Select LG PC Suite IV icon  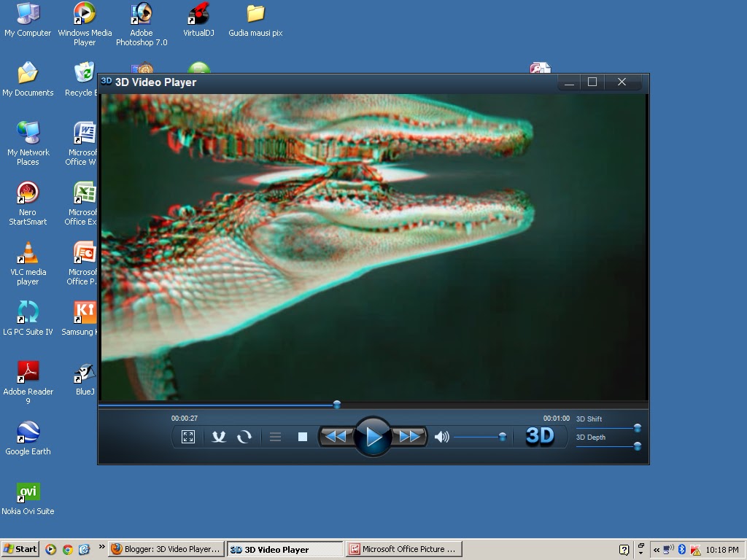click(28, 318)
